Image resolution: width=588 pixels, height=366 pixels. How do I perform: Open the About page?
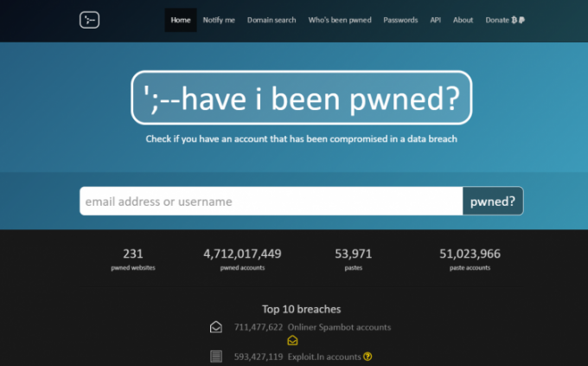click(463, 20)
